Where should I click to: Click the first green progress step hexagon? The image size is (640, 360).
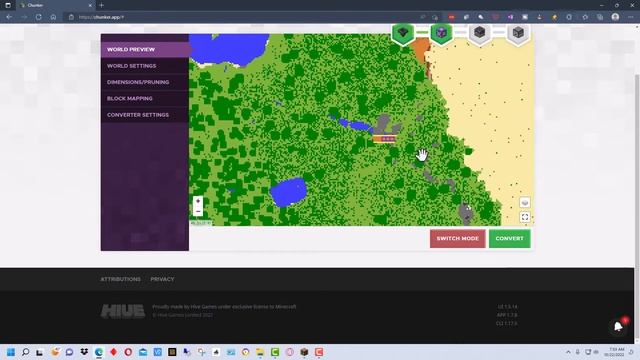coord(403,33)
